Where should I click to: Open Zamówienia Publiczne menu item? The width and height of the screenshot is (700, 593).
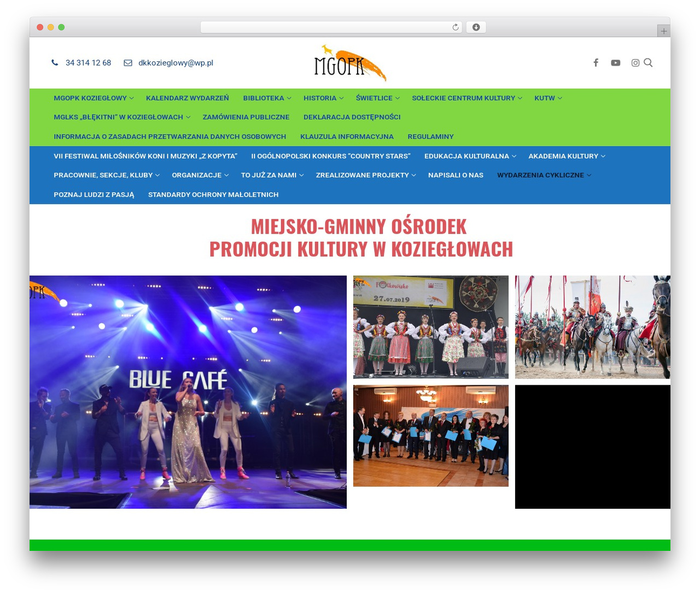[x=246, y=117]
